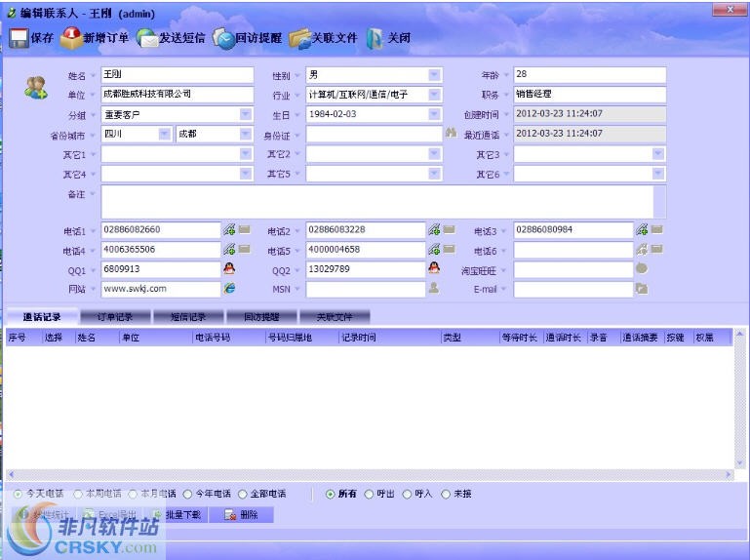Open the 其它5 dropdown arrow
The height and width of the screenshot is (560, 750).
point(434,174)
